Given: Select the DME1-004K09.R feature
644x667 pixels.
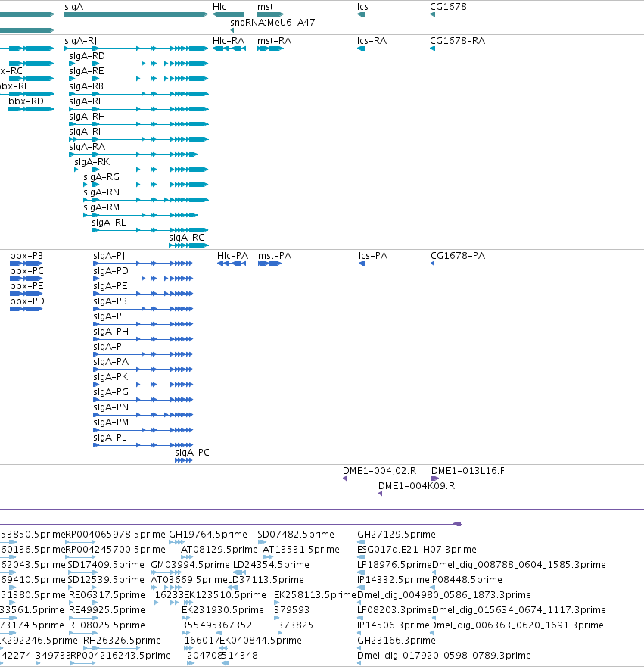Looking at the screenshot, I should point(381,494).
